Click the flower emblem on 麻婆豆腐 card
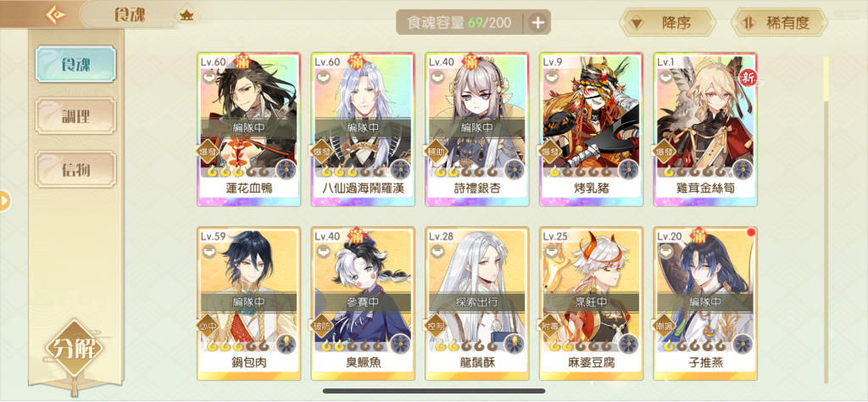Screen dimensions: 868x402 point(630,343)
